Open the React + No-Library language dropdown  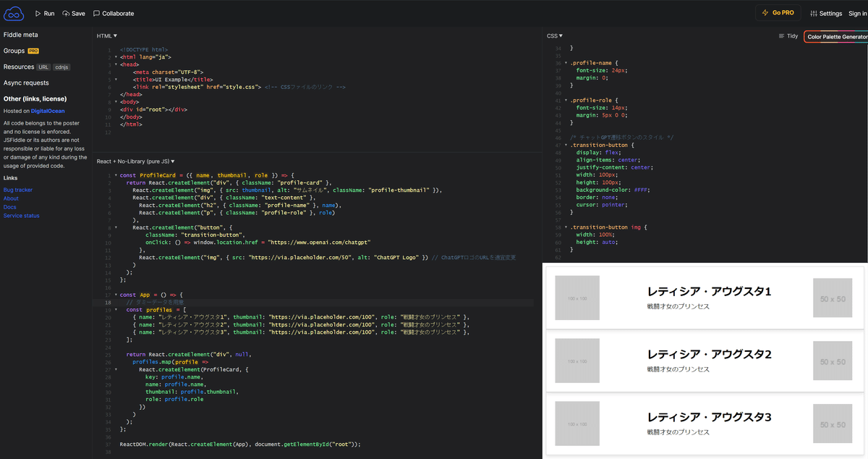tap(134, 161)
